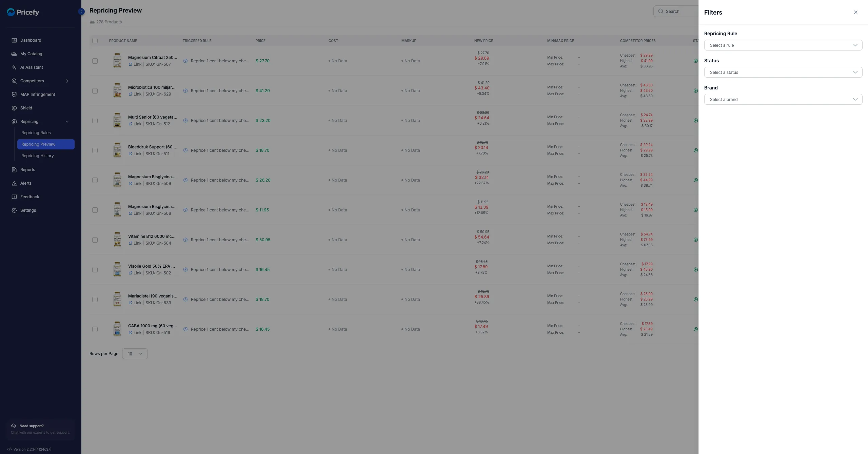
Task: Click the rule icon in Visolie Gold row
Action: (x=185, y=270)
